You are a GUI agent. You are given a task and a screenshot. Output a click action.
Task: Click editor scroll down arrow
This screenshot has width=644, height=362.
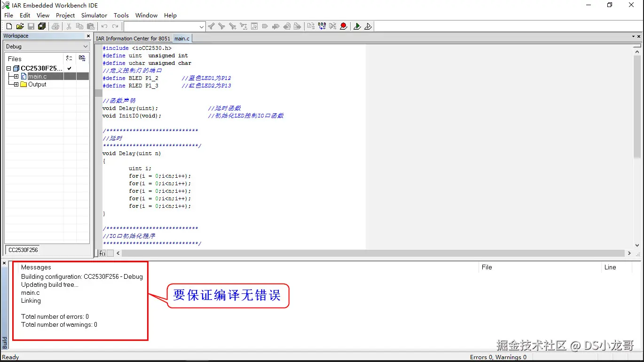pos(637,245)
